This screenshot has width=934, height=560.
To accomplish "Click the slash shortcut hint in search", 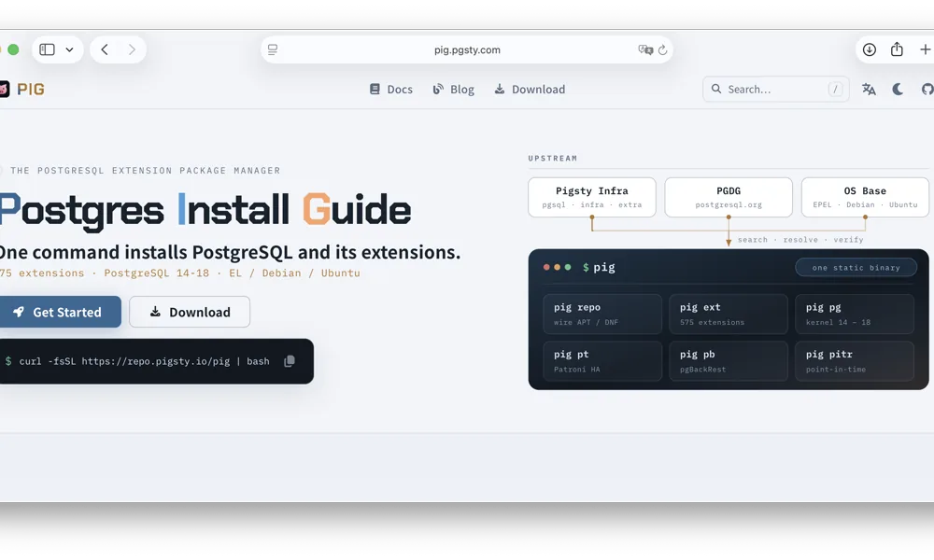I will [836, 90].
